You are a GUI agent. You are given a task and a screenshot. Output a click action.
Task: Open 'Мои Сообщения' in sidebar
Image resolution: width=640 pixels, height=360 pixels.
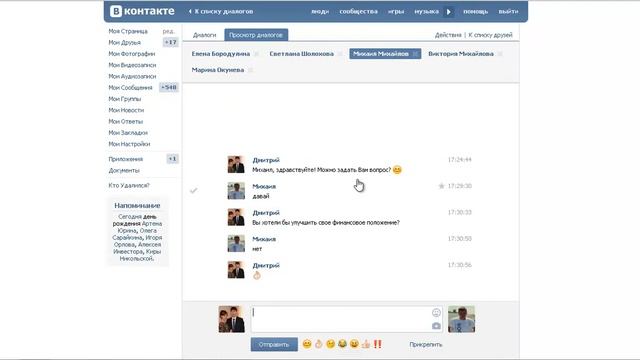pos(130,87)
